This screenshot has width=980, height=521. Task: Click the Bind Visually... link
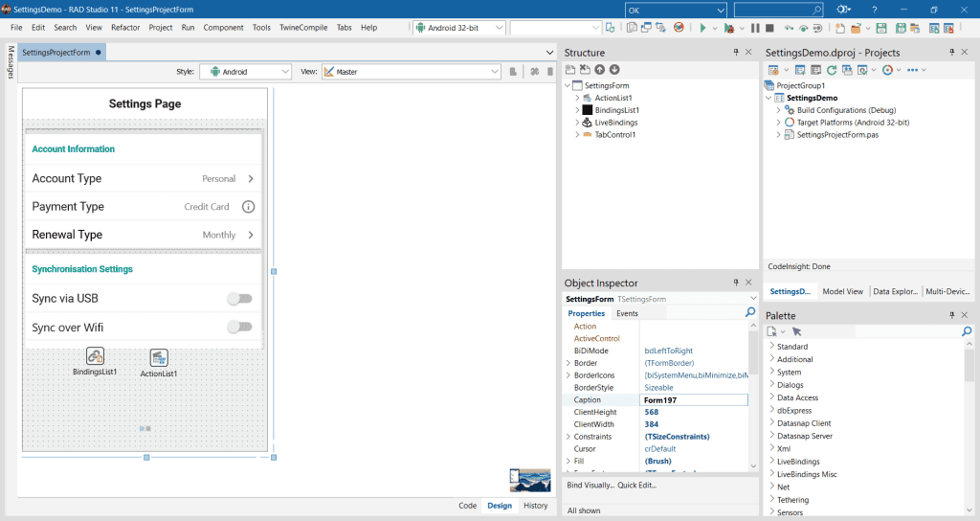(590, 486)
